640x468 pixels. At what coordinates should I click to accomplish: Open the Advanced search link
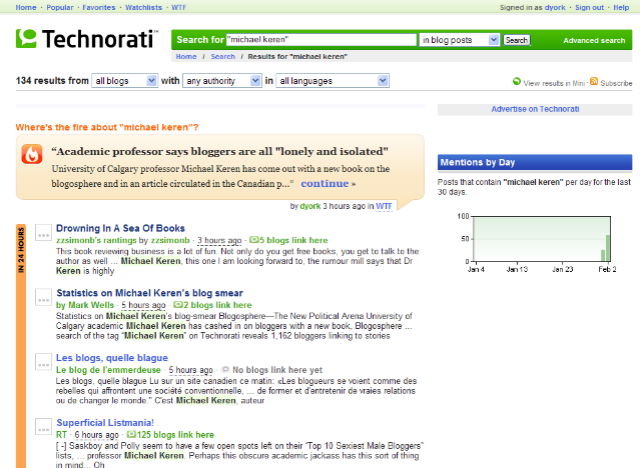tap(594, 41)
